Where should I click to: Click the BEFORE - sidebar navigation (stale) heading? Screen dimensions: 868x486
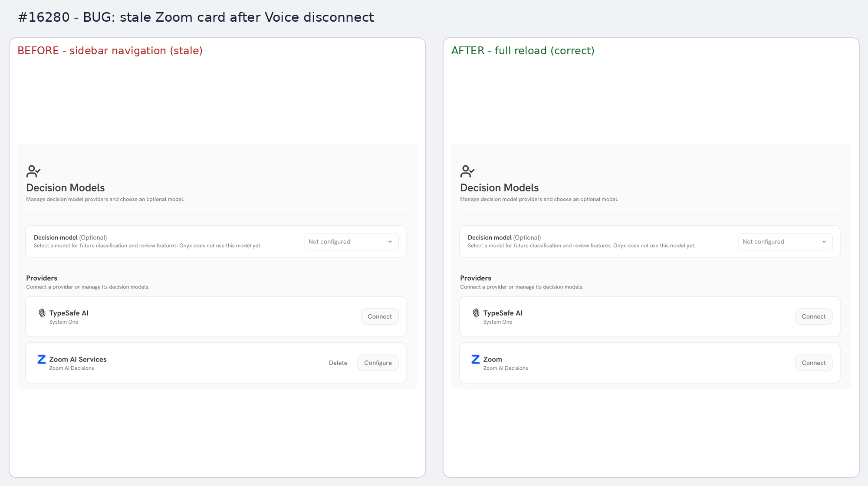(x=110, y=51)
